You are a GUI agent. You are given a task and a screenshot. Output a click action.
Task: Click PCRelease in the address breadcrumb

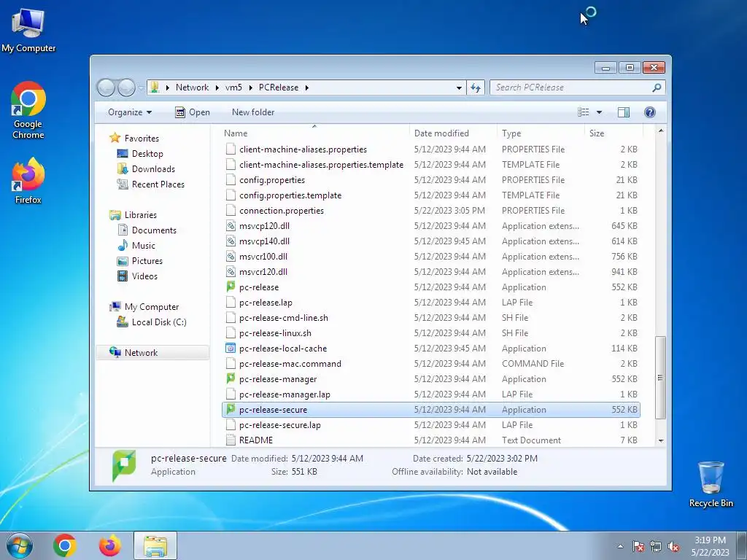pyautogui.click(x=279, y=87)
